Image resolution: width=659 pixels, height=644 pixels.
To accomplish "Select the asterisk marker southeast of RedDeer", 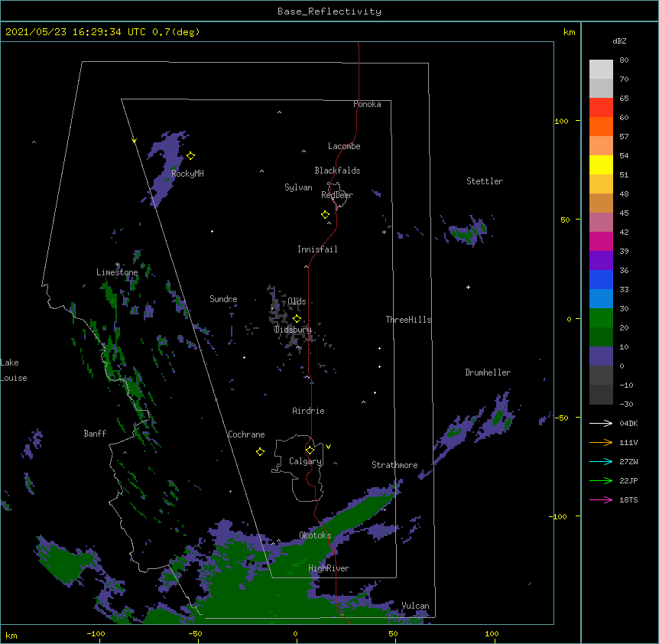I will (384, 232).
